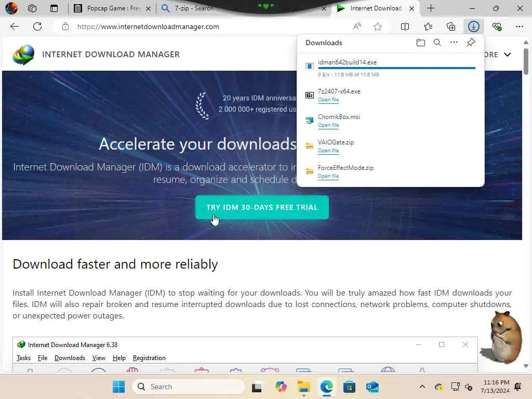Click the address bar URL
The width and height of the screenshot is (532, 399).
pos(148,26)
